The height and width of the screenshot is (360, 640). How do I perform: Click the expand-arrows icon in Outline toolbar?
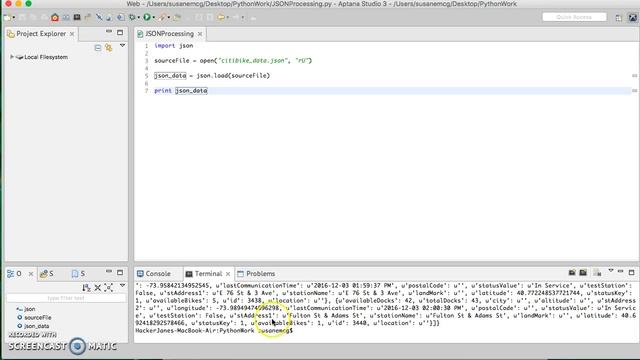pos(109,288)
